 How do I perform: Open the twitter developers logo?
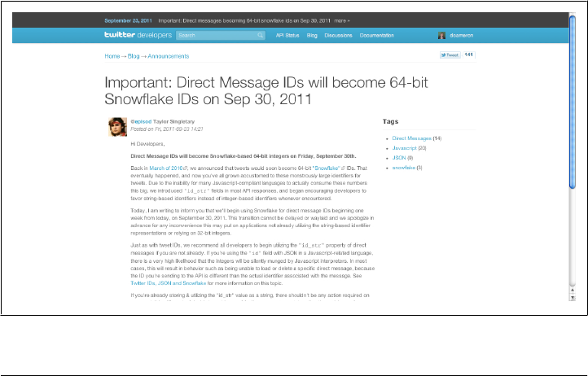(x=138, y=35)
